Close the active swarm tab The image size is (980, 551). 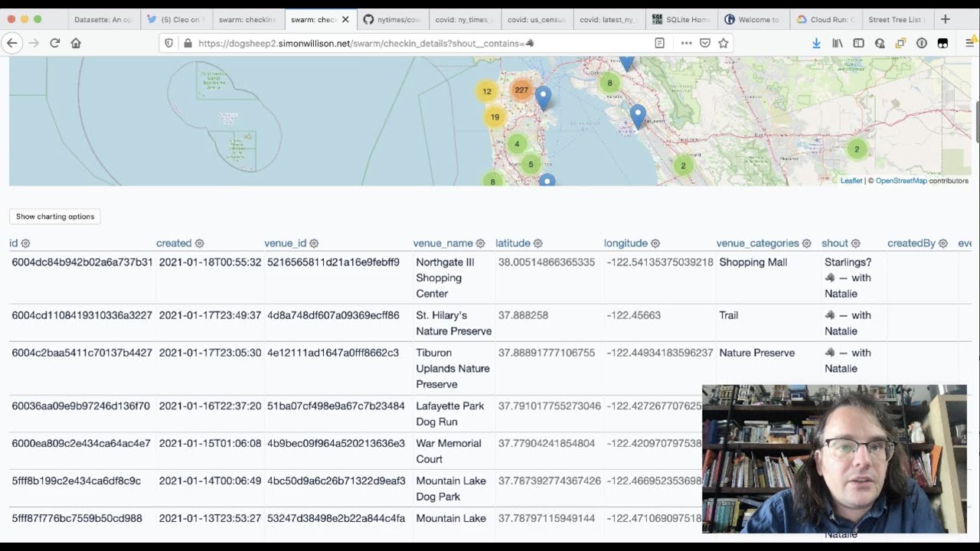(345, 19)
